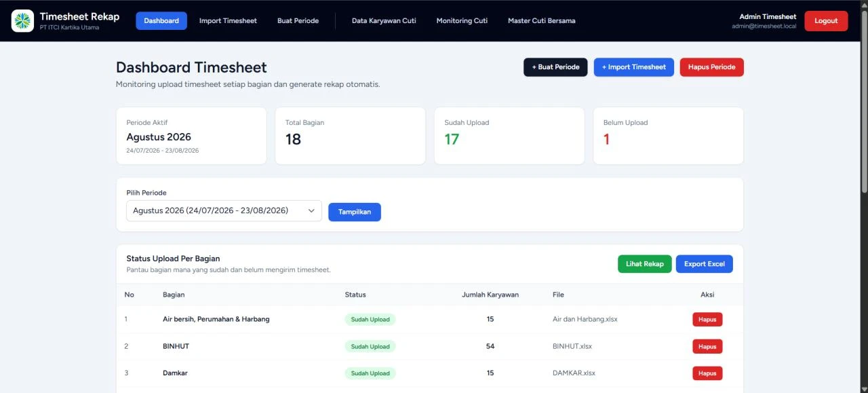Switch to Monitoring Cuti page

[462, 20]
